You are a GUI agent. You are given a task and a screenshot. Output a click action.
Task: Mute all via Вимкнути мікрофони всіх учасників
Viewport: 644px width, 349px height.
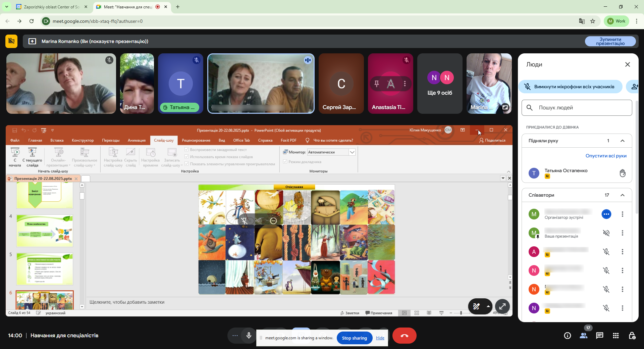570,87
